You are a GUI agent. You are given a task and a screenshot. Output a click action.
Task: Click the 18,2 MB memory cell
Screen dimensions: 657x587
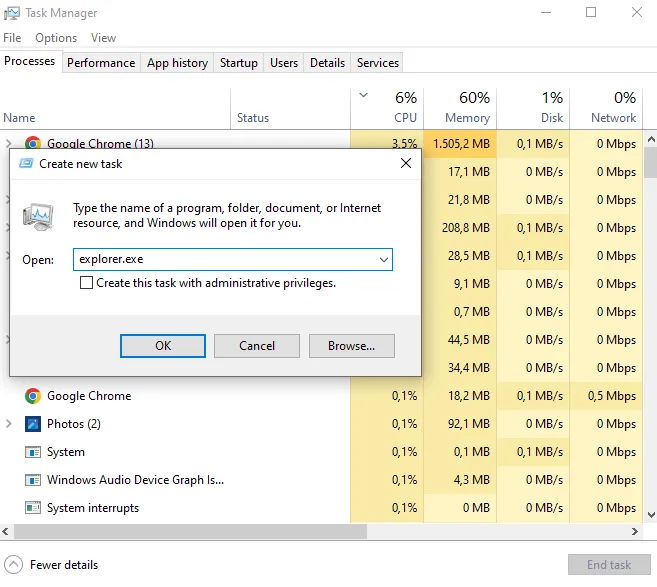pos(460,396)
